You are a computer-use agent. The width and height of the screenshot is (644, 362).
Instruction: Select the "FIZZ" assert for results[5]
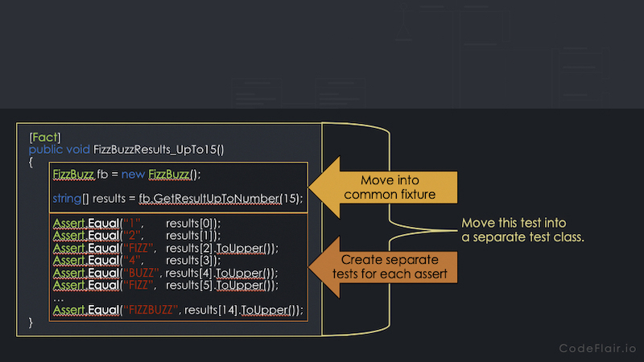166,286
